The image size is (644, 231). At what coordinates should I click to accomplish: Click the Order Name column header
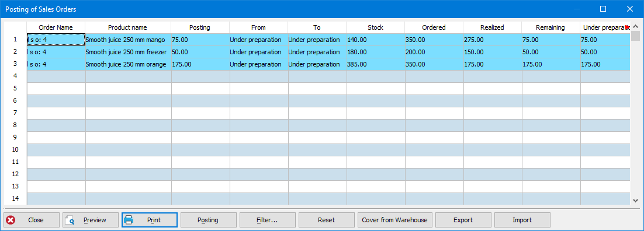pos(56,27)
